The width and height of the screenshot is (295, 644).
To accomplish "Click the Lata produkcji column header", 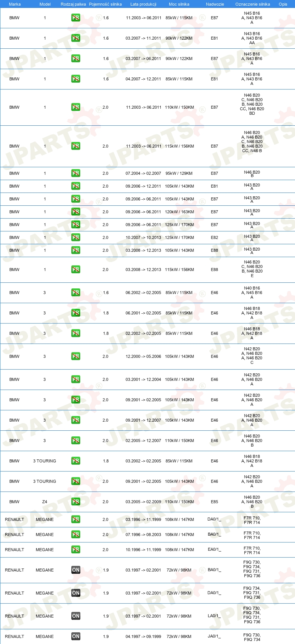I will [143, 4].
